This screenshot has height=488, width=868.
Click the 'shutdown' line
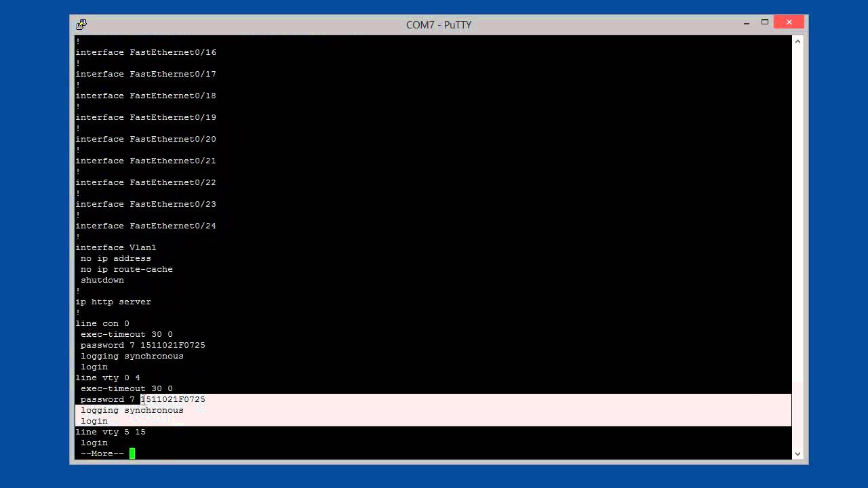tap(102, 280)
